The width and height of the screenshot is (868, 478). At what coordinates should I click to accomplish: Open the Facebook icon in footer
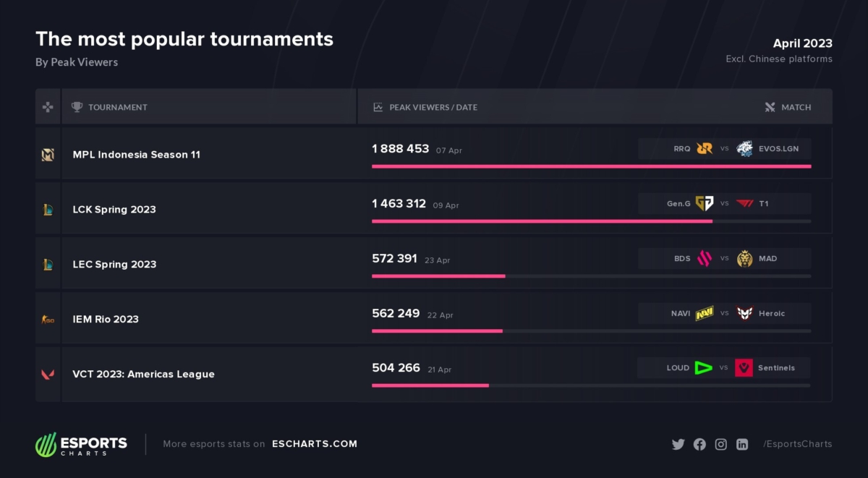699,444
